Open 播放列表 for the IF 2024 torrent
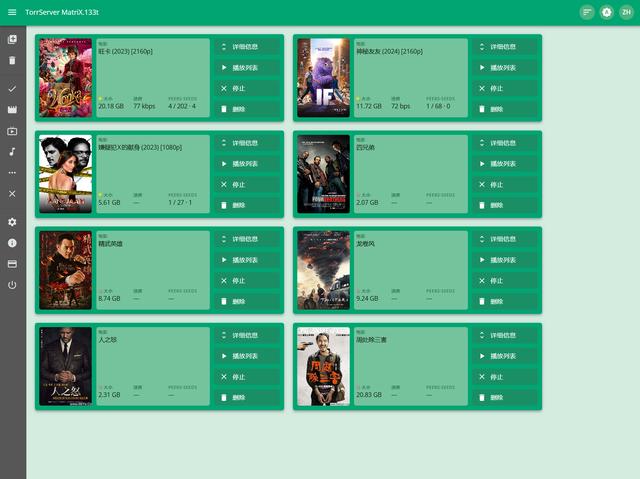The image size is (640, 479). [505, 68]
